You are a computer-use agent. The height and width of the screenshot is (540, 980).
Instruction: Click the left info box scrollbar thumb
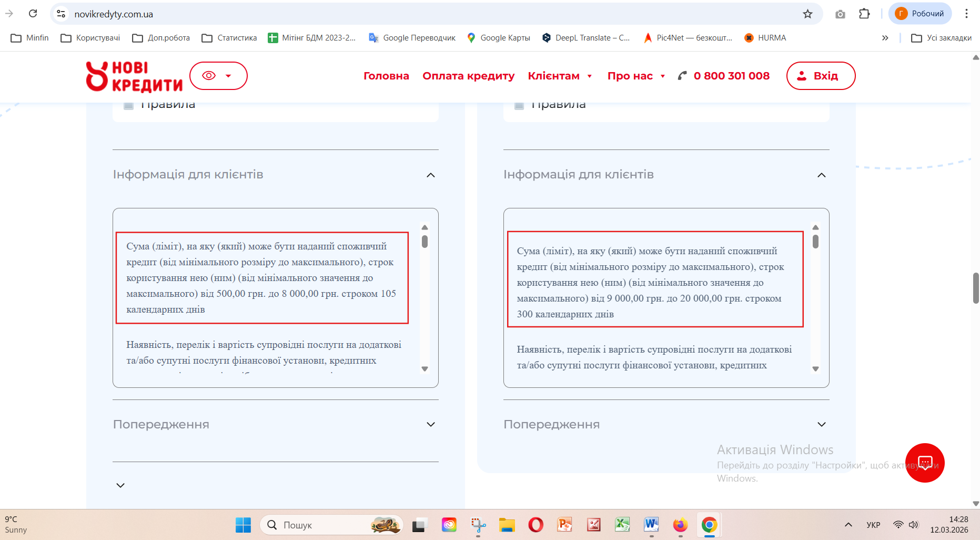coord(425,242)
